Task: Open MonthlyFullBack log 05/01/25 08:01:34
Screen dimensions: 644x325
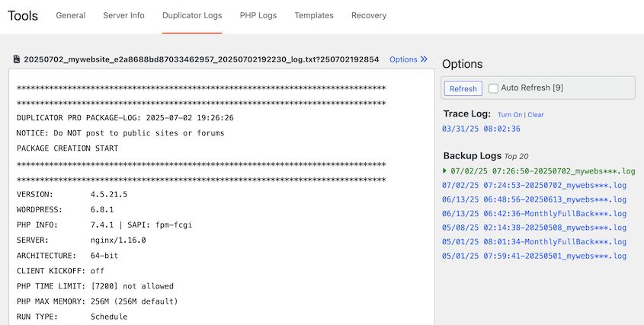Action: pos(534,242)
